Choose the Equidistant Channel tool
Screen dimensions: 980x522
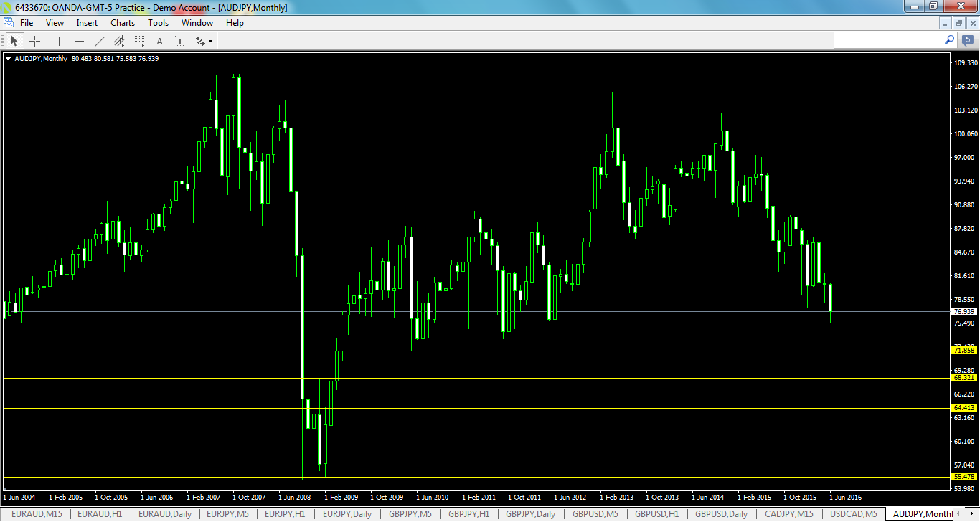(x=120, y=41)
